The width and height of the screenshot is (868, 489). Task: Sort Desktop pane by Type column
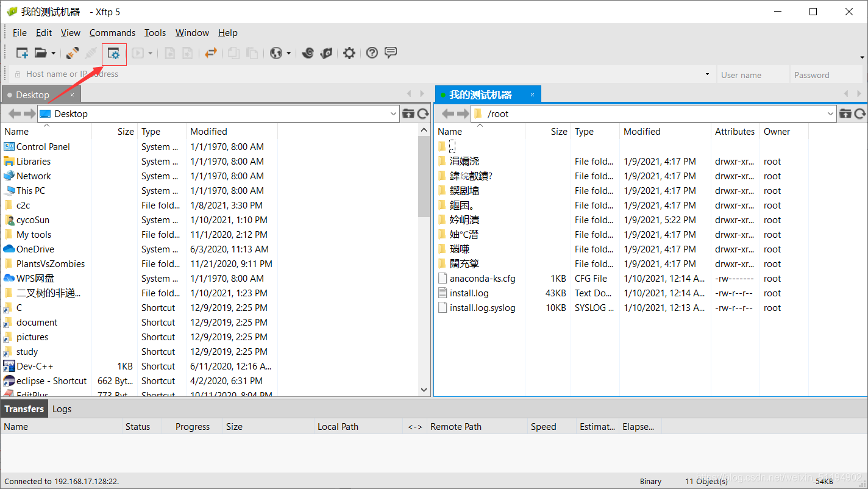[162, 132]
